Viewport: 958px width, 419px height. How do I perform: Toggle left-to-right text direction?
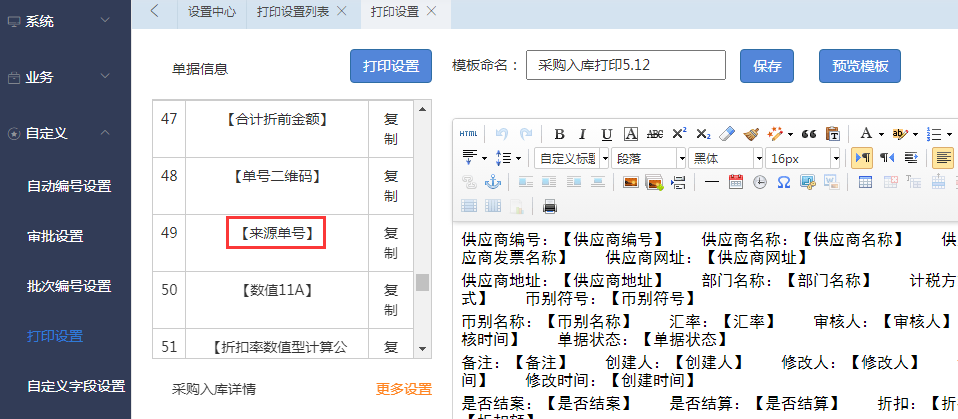863,158
